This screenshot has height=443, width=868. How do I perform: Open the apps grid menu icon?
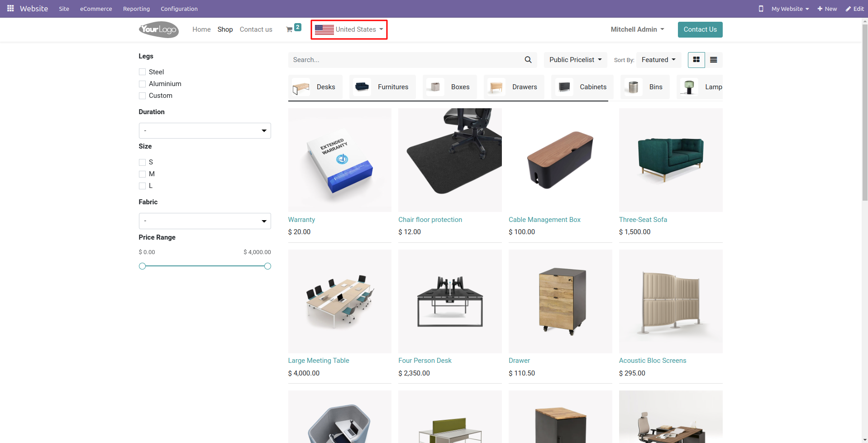point(10,9)
